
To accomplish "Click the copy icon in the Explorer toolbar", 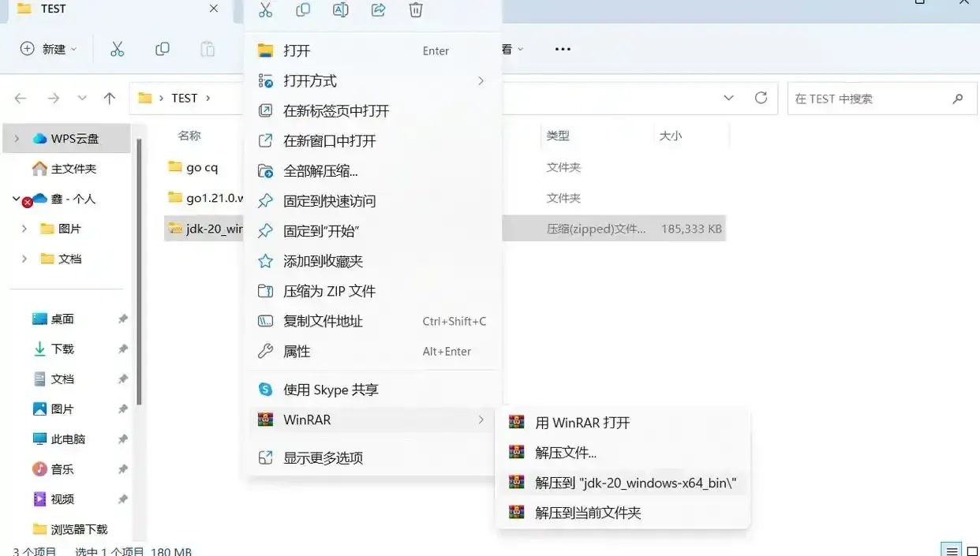I will (163, 49).
